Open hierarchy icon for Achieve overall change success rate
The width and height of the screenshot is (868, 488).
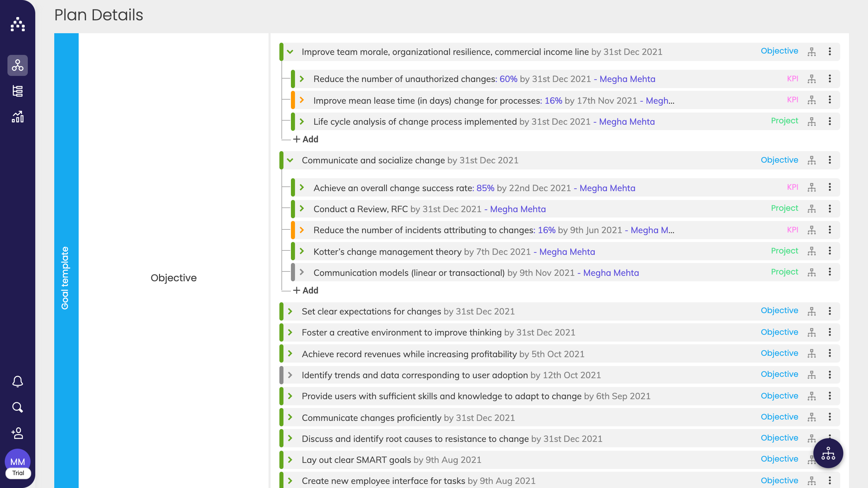coord(812,187)
